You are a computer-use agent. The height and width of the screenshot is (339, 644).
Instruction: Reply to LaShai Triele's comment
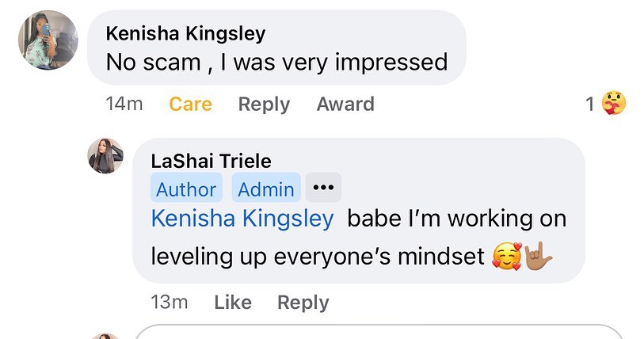[x=303, y=302]
